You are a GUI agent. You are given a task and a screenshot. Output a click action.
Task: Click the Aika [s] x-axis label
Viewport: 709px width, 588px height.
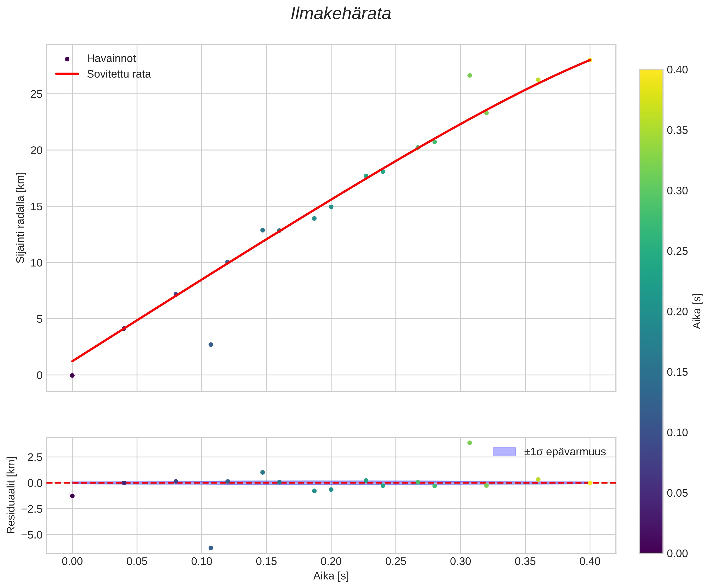(331, 576)
